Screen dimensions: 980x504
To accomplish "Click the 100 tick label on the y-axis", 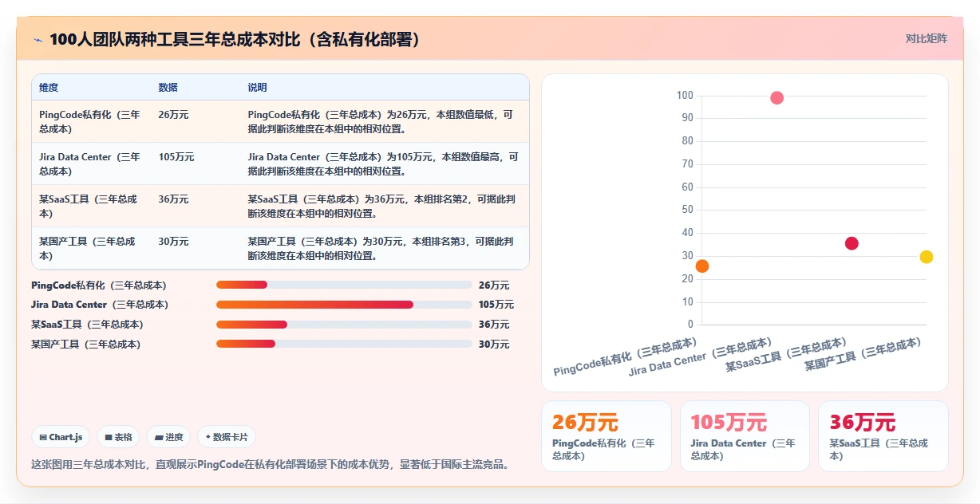I will tap(685, 96).
